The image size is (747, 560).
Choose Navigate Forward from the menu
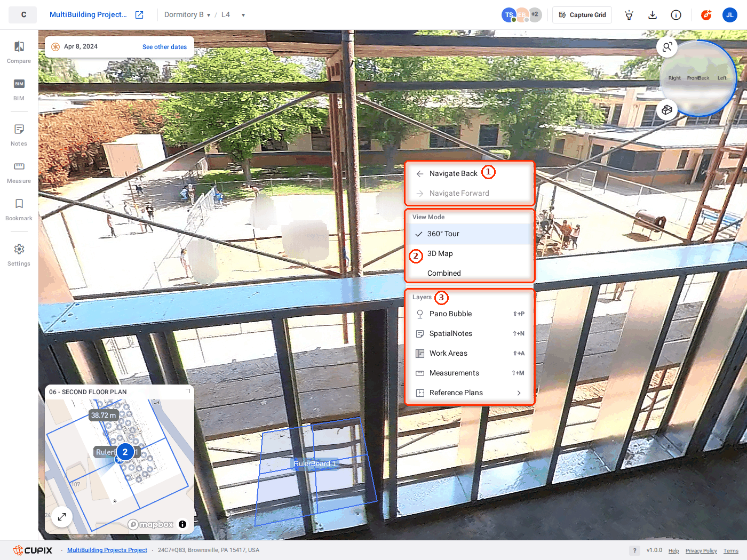click(470, 193)
